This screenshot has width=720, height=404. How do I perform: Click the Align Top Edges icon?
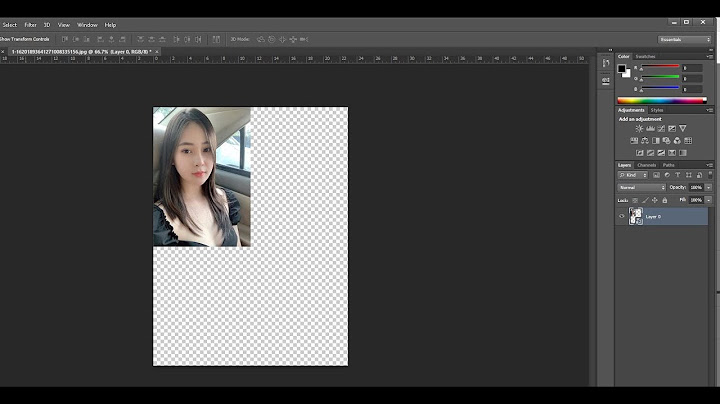[x=65, y=39]
